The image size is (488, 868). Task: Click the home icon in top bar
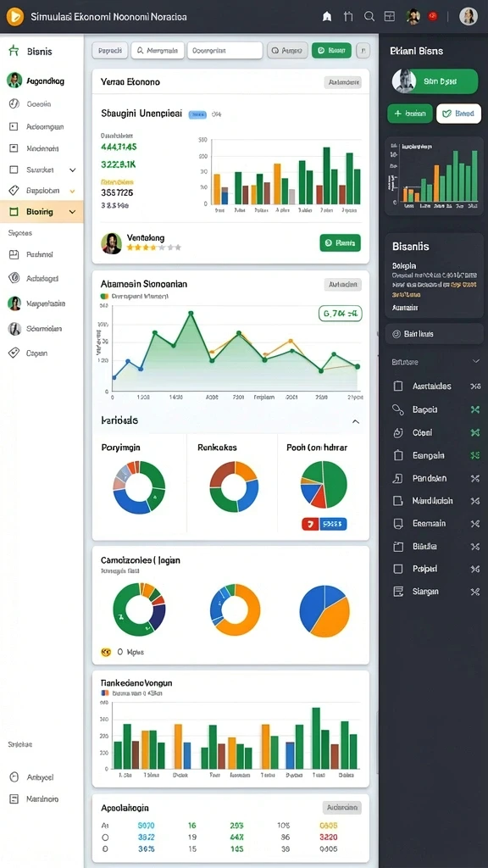[327, 17]
